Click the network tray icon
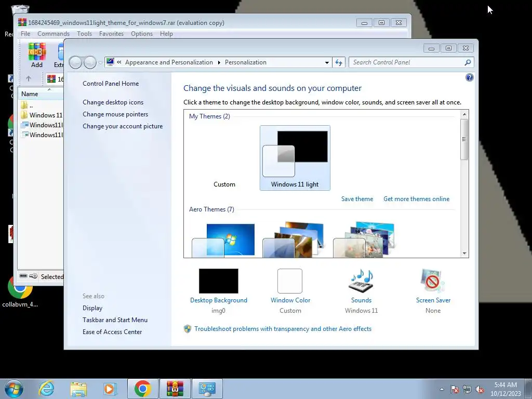 click(x=467, y=390)
